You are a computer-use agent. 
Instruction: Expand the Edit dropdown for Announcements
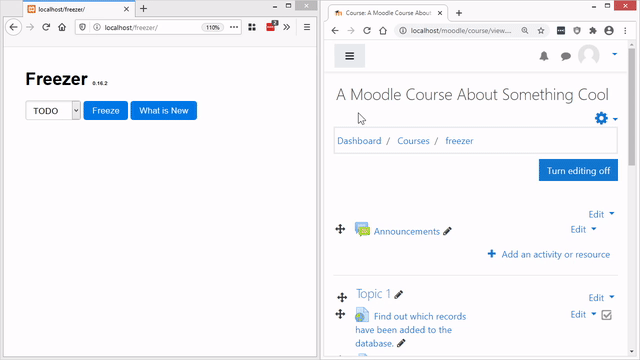coord(583,229)
